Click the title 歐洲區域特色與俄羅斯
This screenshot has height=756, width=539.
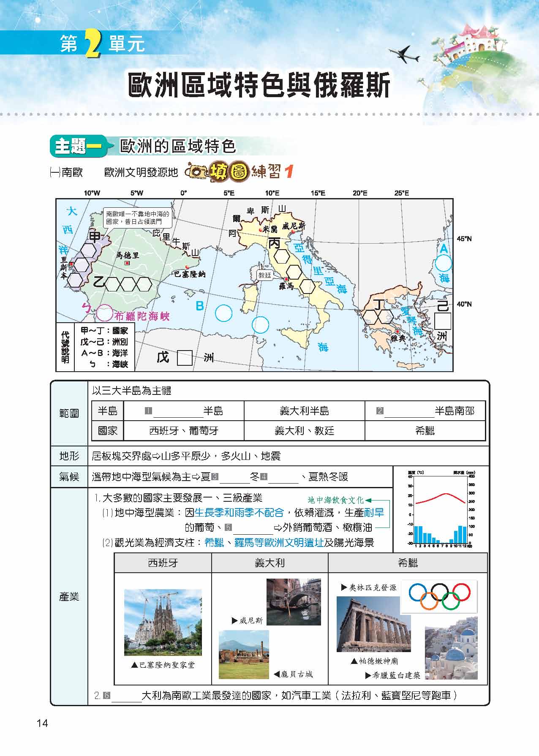259,85
